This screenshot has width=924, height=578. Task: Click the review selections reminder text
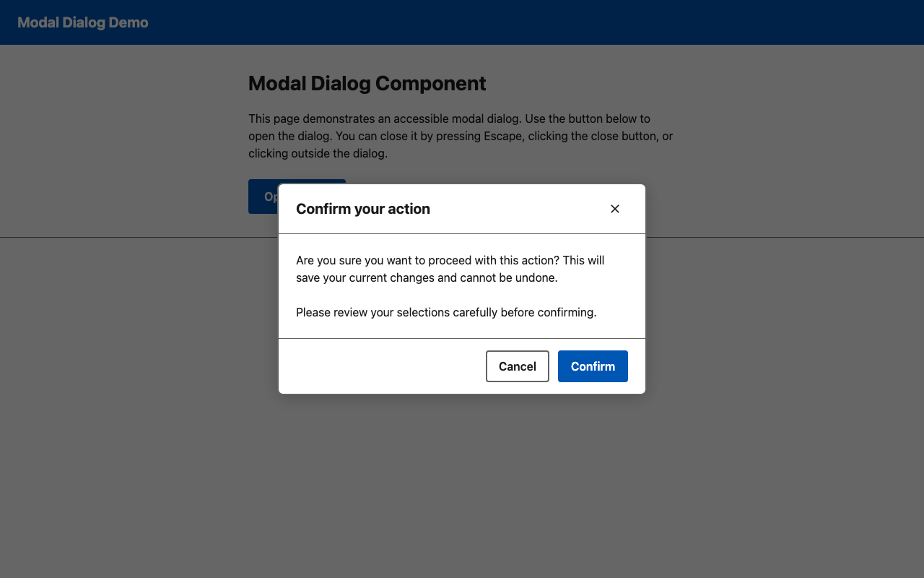pyautogui.click(x=446, y=312)
